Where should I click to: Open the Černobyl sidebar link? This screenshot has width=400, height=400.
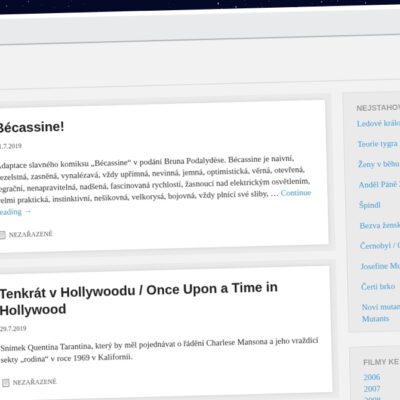[x=380, y=246]
